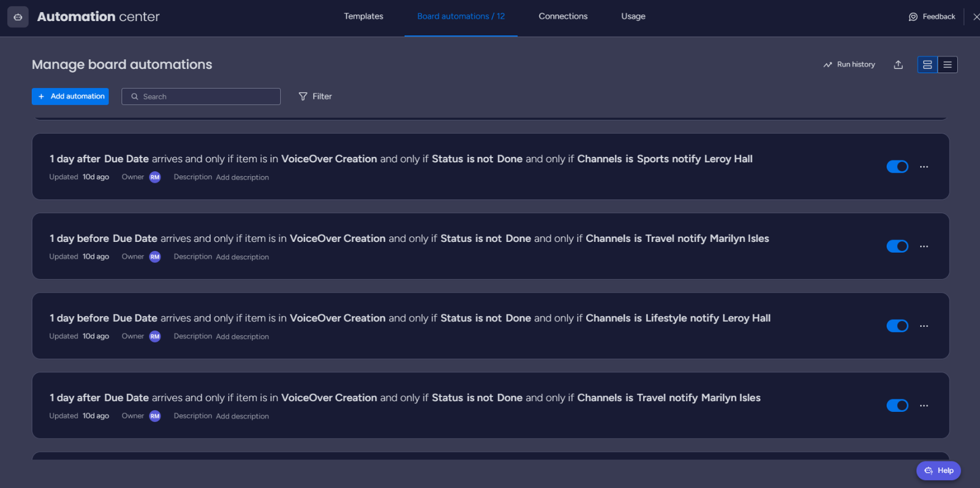
Task: Switch to compact list view
Action: 947,64
